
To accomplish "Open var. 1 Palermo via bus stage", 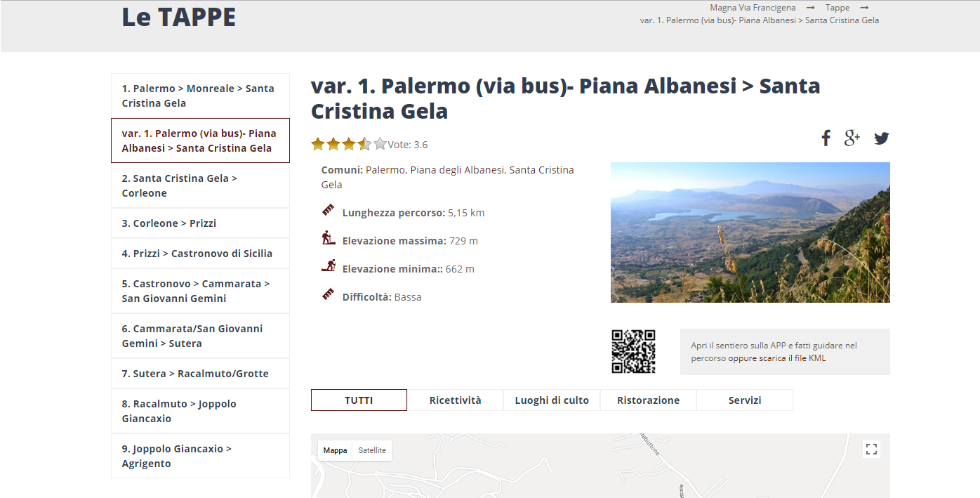I will (200, 140).
